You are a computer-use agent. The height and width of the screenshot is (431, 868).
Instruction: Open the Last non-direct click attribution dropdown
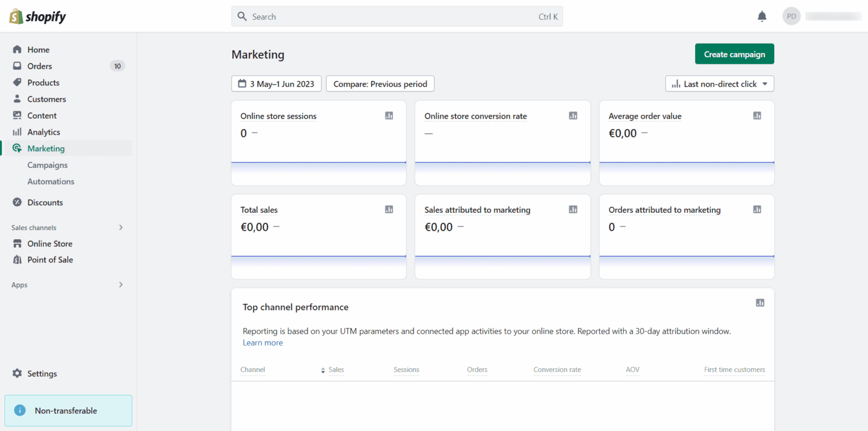(x=719, y=83)
